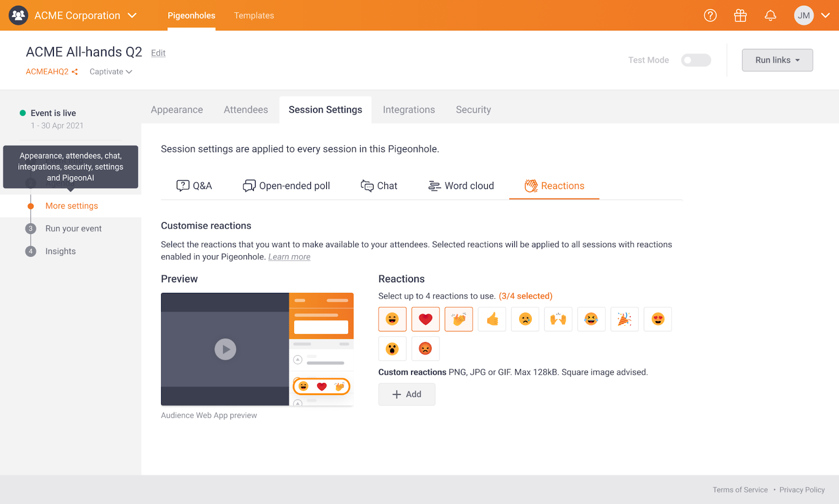Select the thumbs up reaction emoji

coord(492,319)
